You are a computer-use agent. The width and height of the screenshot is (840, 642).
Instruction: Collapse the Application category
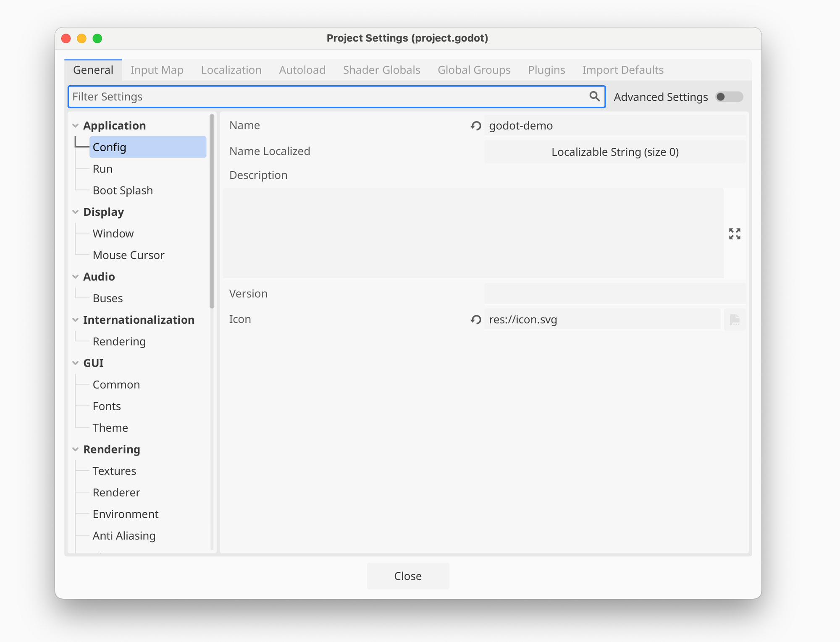click(76, 126)
